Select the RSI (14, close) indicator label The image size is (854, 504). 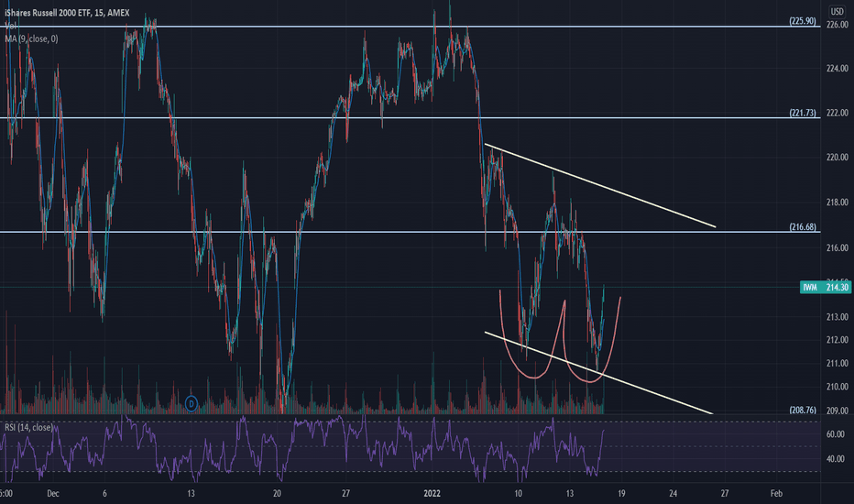click(28, 427)
